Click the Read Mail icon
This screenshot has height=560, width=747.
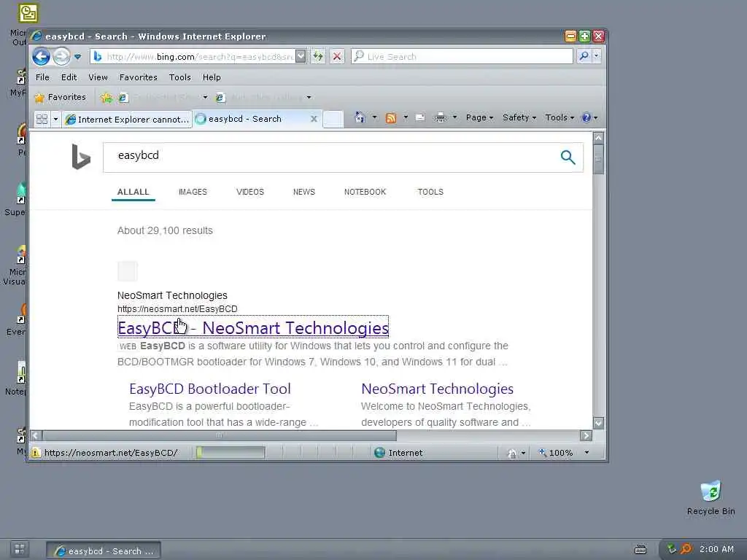pos(419,117)
